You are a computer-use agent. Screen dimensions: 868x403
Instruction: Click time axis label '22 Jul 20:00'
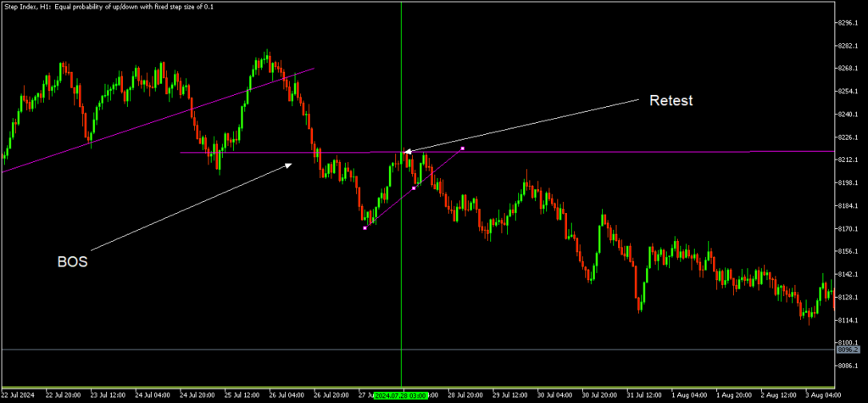coord(64,396)
